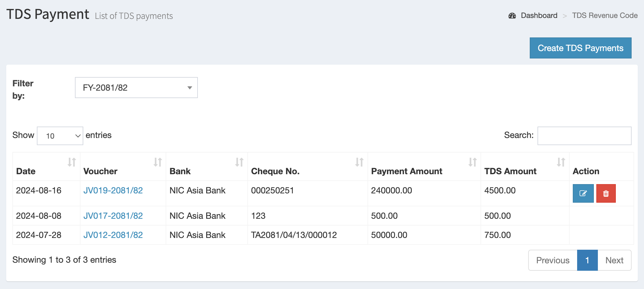The height and width of the screenshot is (289, 644).
Task: Click NIC Asia Bank in the 2024-07-28 row
Action: 197,235
